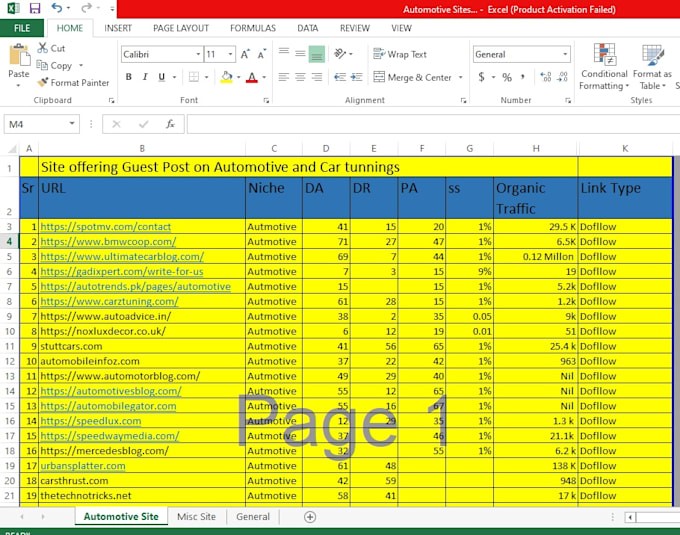
Task: Switch to the FORMULAS ribbon tab
Action: tap(253, 28)
